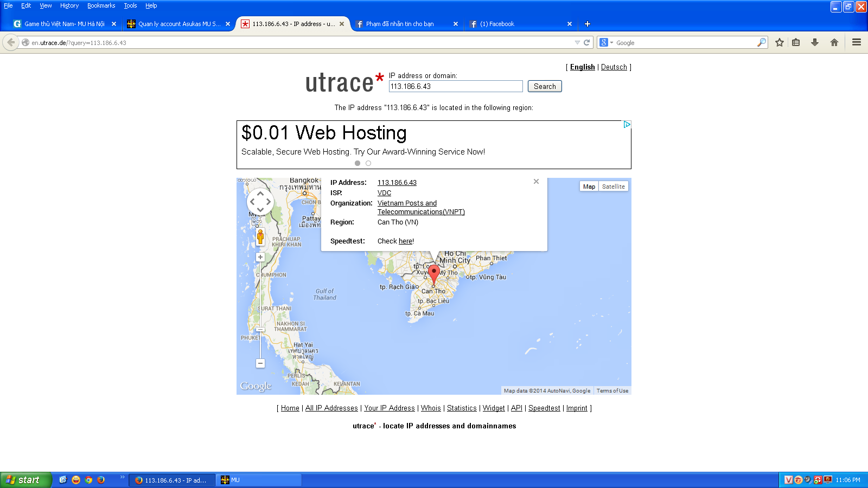The image size is (868, 488).
Task: Expand the quick launch overflow chevron
Action: coord(123,477)
